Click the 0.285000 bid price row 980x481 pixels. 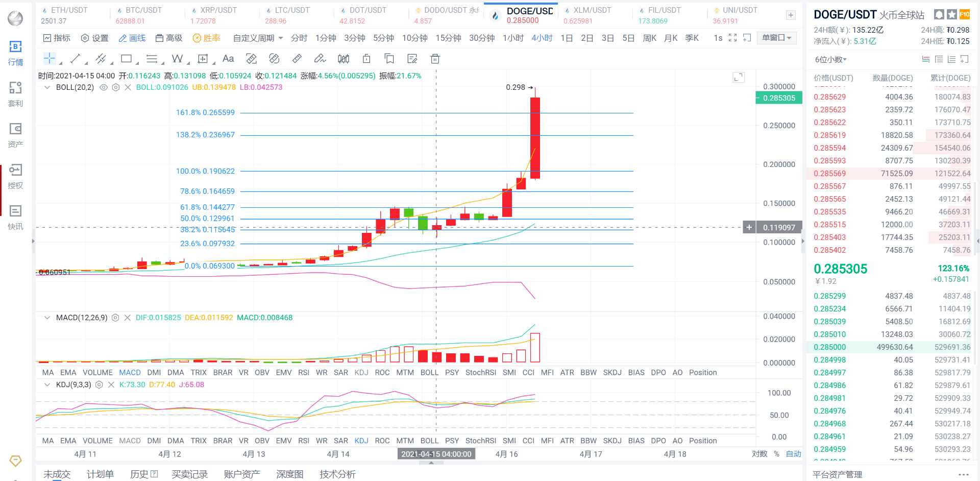pyautogui.click(x=893, y=347)
